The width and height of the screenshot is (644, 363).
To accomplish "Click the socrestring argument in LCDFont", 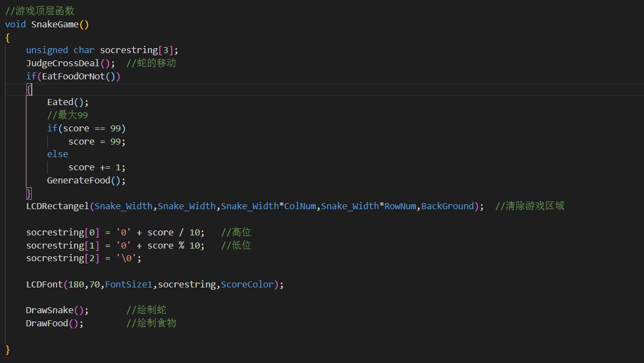I will (x=187, y=285).
